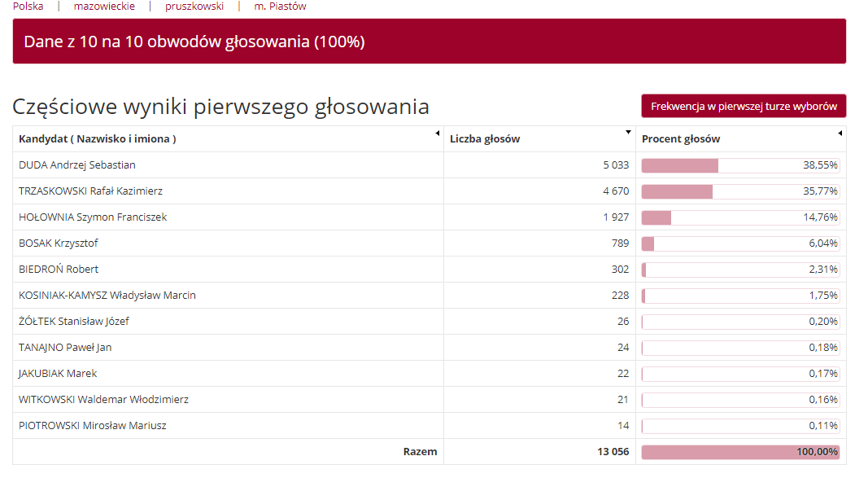
Task: Open the Polska breadcrumb link
Action: (x=28, y=6)
